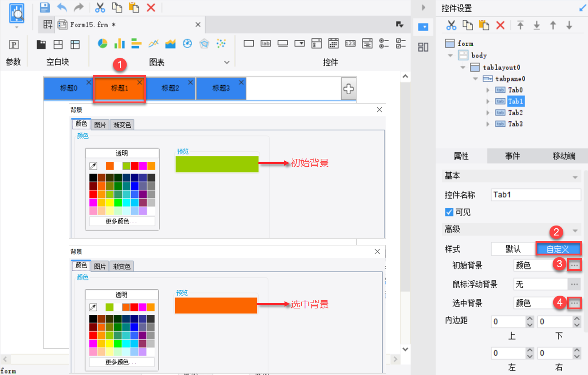
Task: Insert a radar chart from chart palette
Action: [x=204, y=43]
